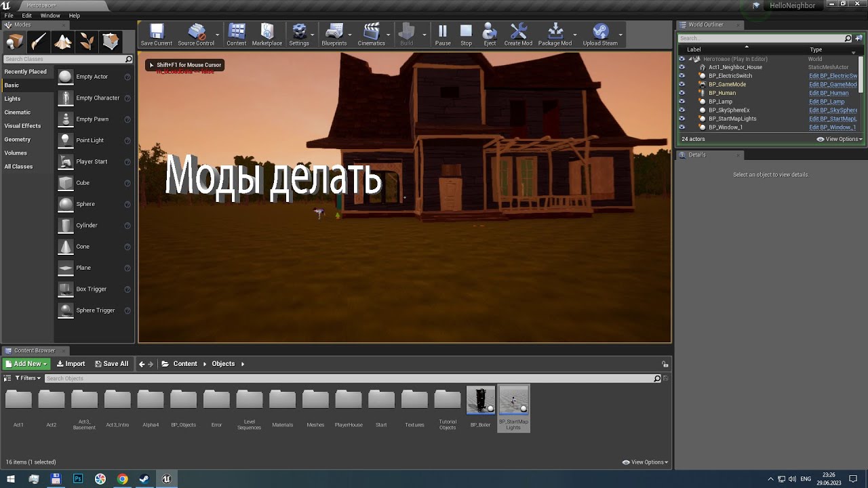This screenshot has width=868, height=488.
Task: Click the Create Mod icon
Action: [x=518, y=31]
